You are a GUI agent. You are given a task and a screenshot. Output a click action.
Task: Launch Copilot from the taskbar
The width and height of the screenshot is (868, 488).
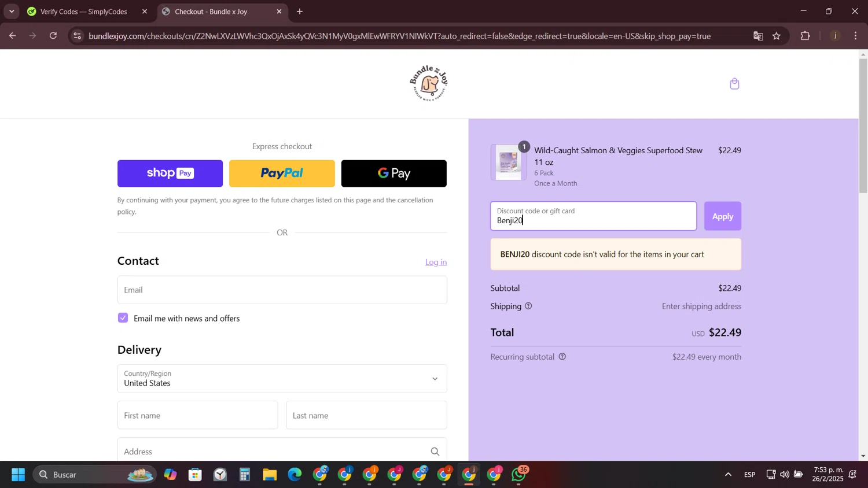point(170,475)
